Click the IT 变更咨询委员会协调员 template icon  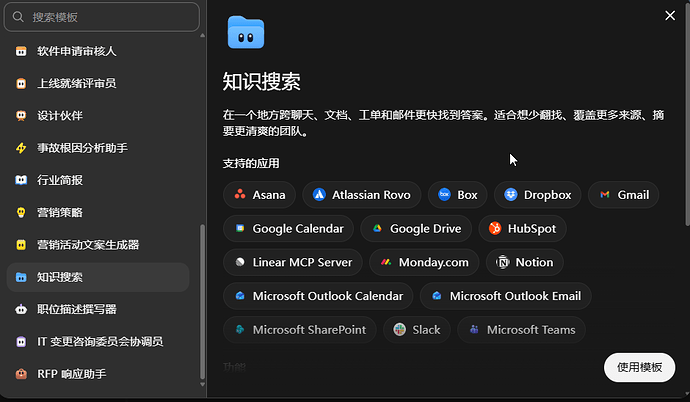(x=21, y=341)
